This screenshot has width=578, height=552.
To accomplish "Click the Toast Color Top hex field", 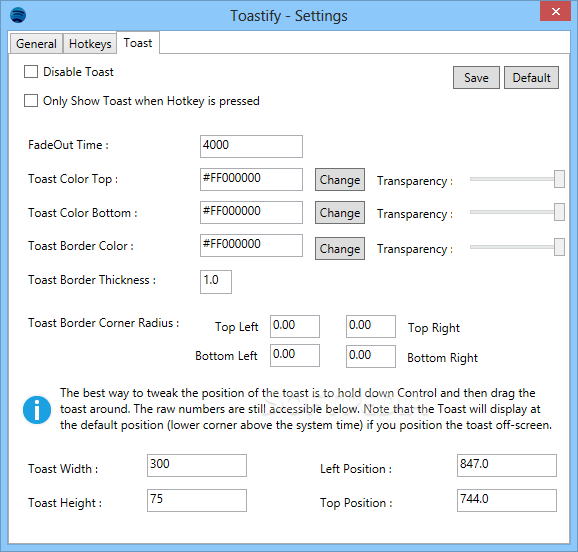I will [251, 180].
